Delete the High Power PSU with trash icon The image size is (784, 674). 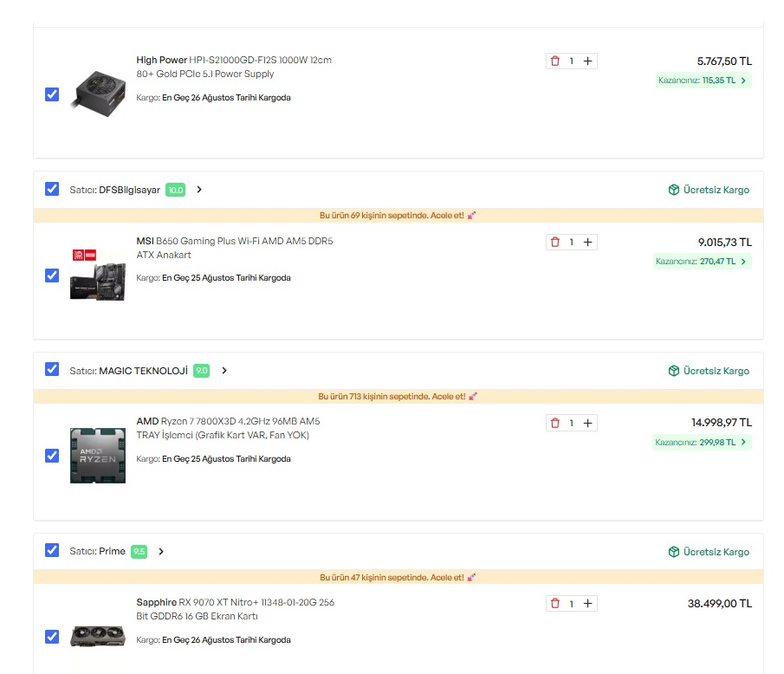pos(555,61)
